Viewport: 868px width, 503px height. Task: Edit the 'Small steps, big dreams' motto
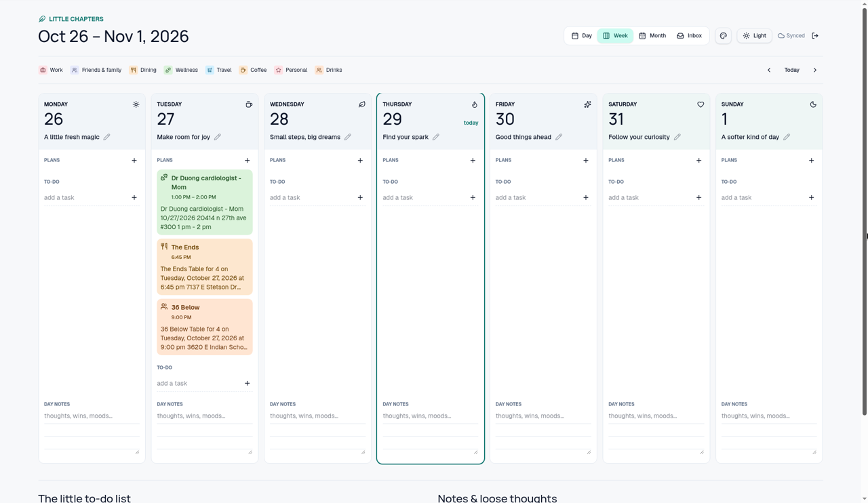(x=348, y=137)
